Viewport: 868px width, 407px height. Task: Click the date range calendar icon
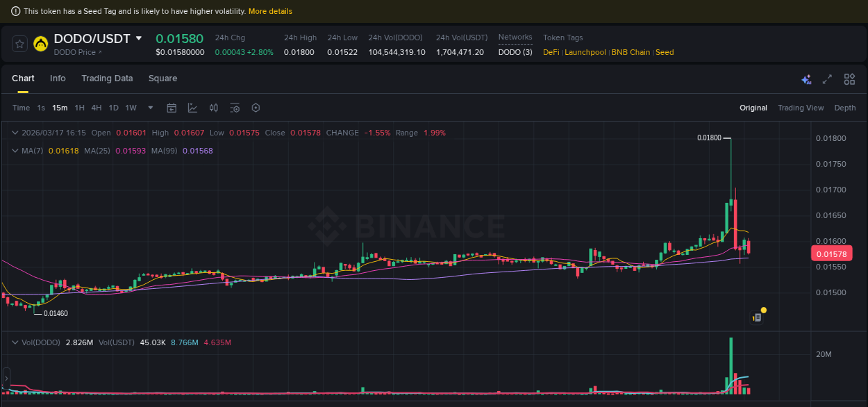(x=172, y=108)
